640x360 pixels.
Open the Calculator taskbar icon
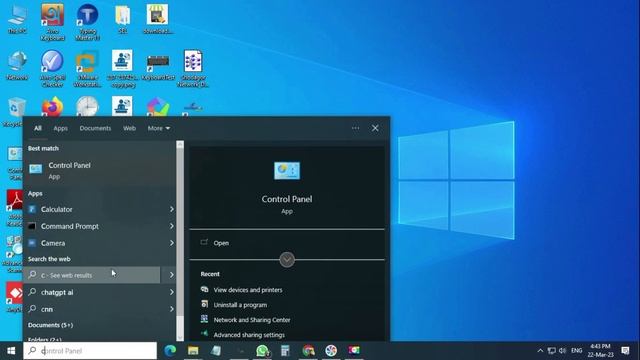285,351
